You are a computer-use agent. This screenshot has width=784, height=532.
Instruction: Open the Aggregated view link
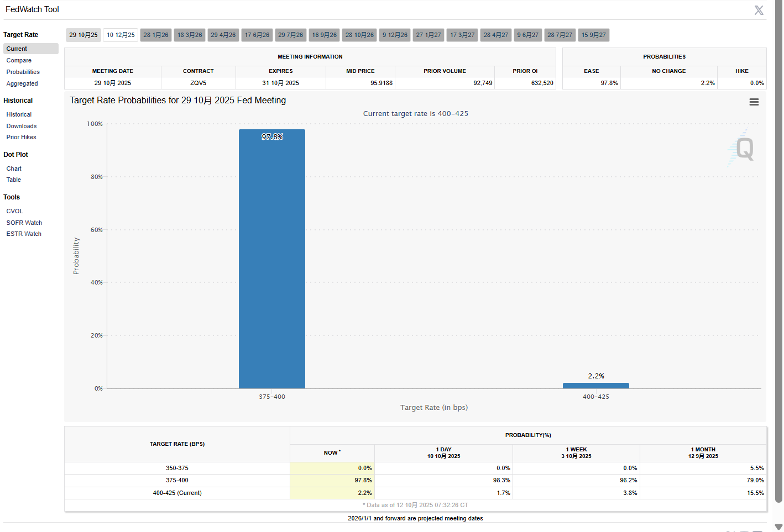[x=22, y=84]
